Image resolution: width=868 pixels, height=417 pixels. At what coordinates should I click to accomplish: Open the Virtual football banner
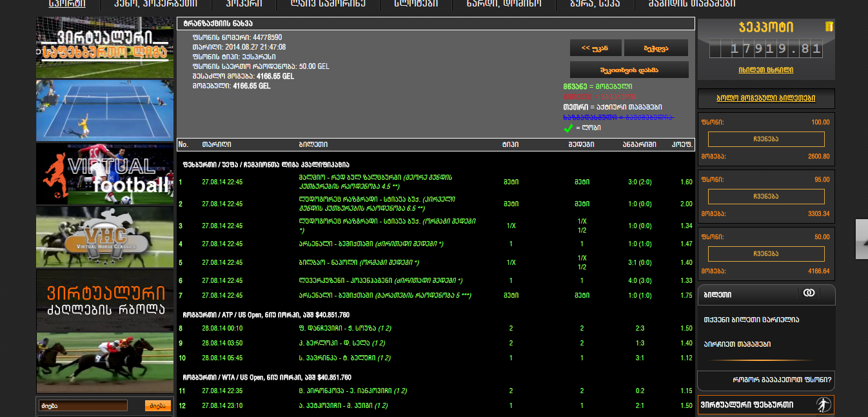coord(104,173)
